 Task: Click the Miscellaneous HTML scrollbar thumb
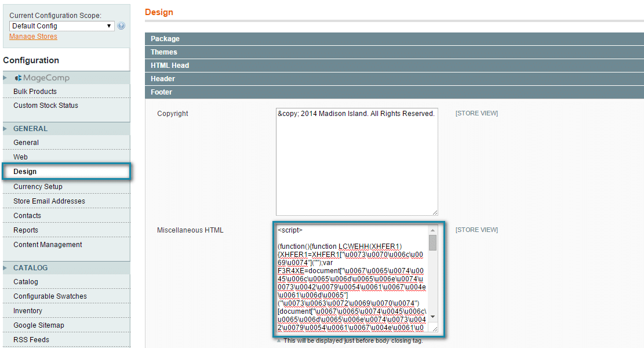432,242
